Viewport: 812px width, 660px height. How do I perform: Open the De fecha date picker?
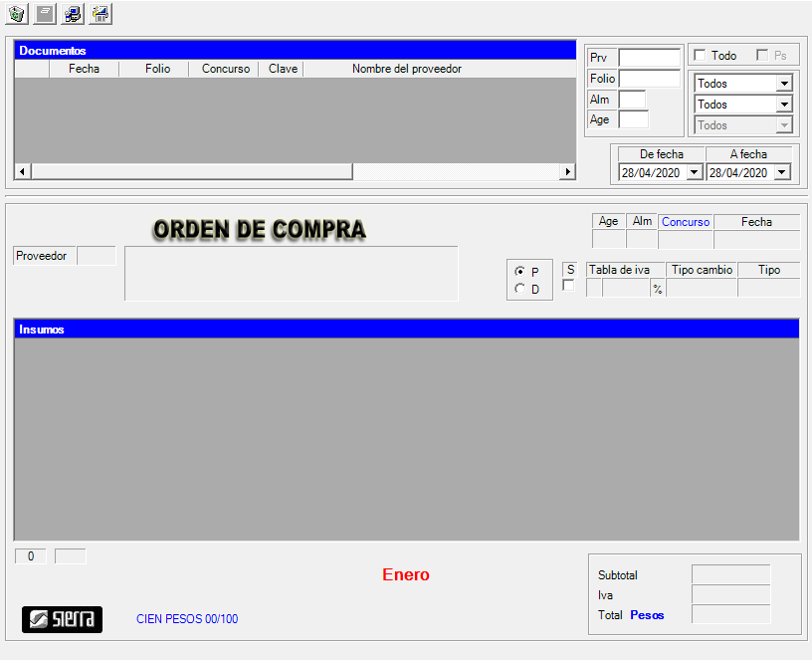(694, 172)
